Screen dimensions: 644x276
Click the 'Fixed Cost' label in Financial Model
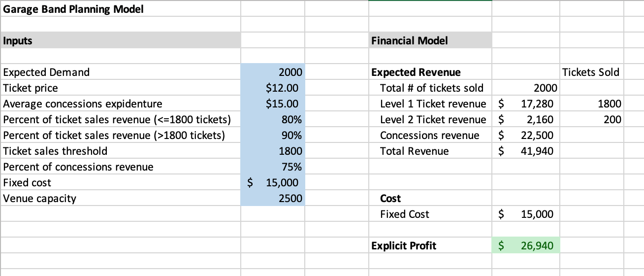point(430,214)
